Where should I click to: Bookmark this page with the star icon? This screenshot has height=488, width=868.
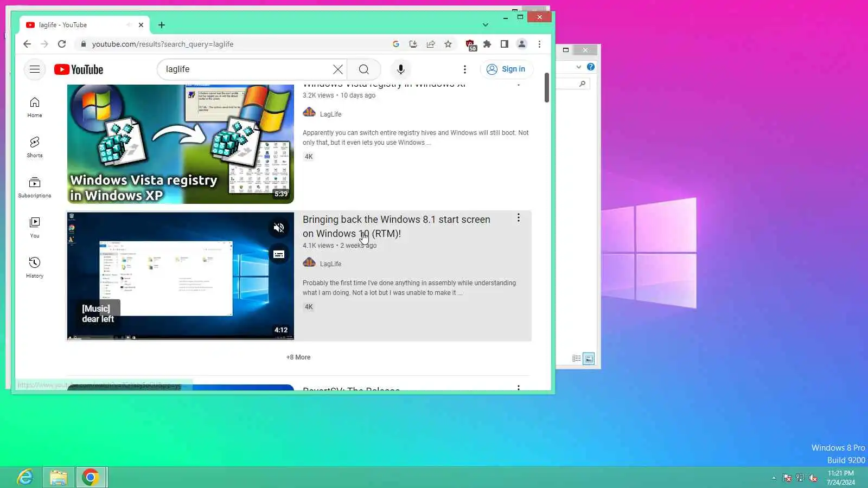click(448, 44)
